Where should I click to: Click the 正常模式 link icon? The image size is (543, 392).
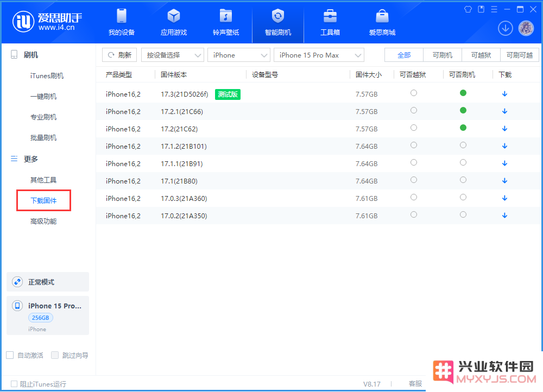(17, 282)
